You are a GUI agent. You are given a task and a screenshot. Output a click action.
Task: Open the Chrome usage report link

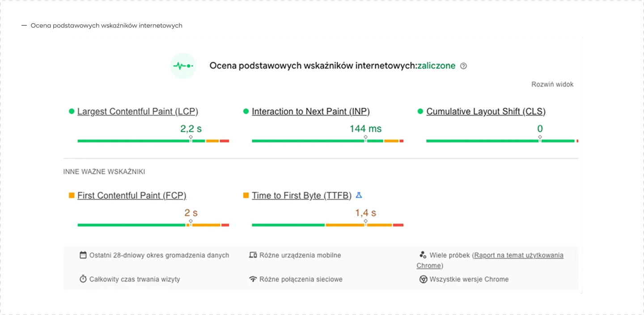[x=518, y=256]
